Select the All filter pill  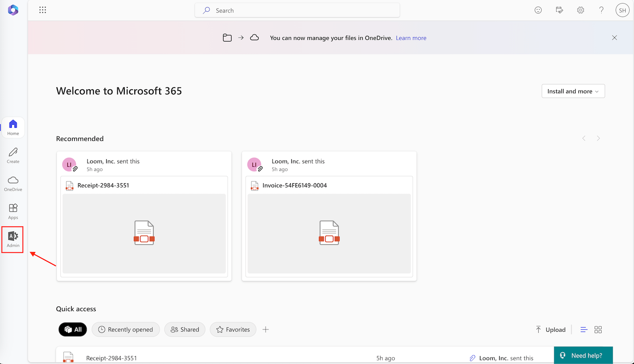click(x=73, y=329)
